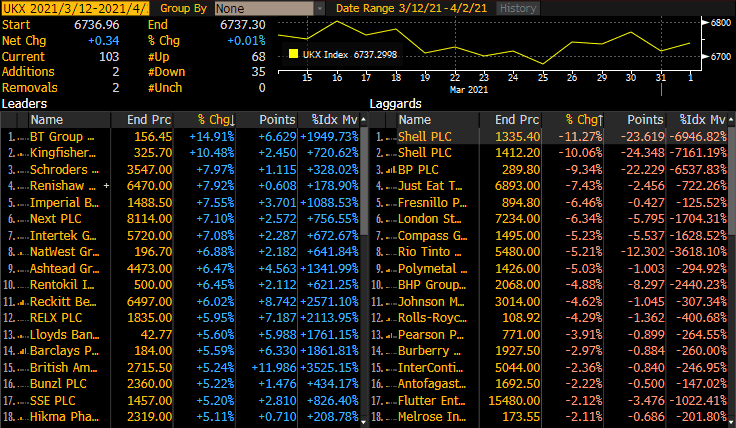Select InterConti... in the Laggards list

(548, 367)
